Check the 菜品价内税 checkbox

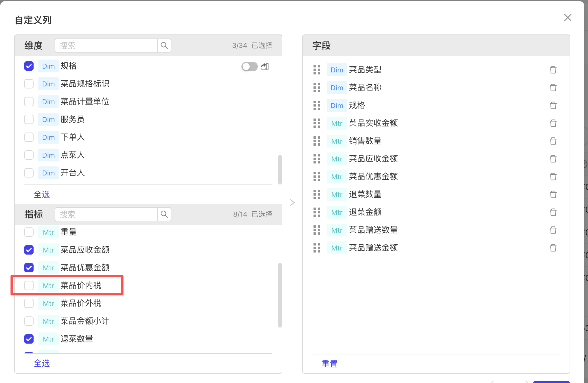pyautogui.click(x=29, y=285)
